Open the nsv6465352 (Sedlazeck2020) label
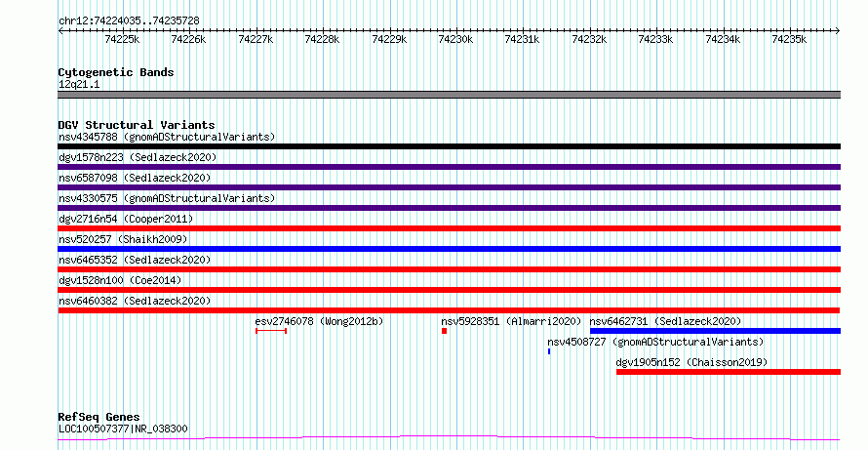 click(135, 260)
